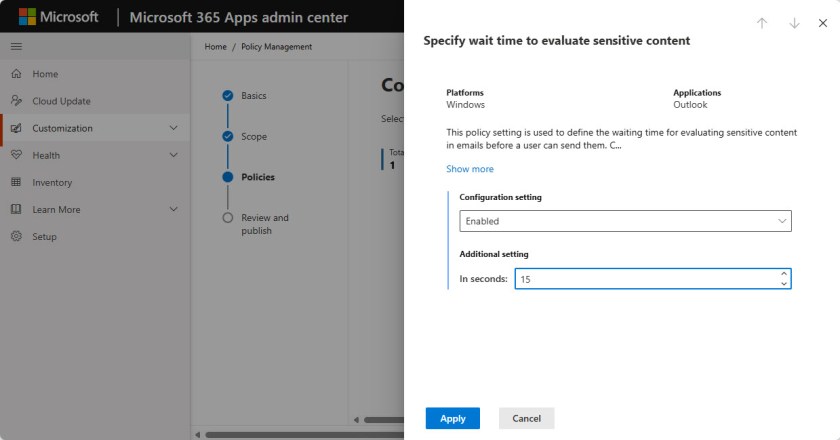Image resolution: width=840 pixels, height=440 pixels.
Task: Close the policy settings panel
Action: (x=823, y=23)
